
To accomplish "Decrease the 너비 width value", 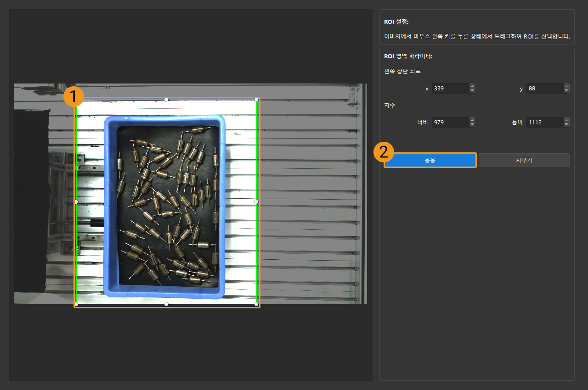I will pos(472,125).
